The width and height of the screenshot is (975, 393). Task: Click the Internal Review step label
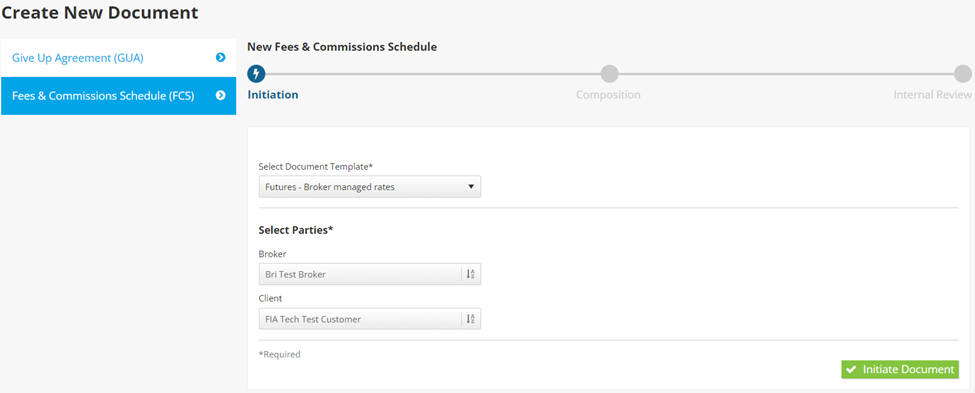coord(933,95)
